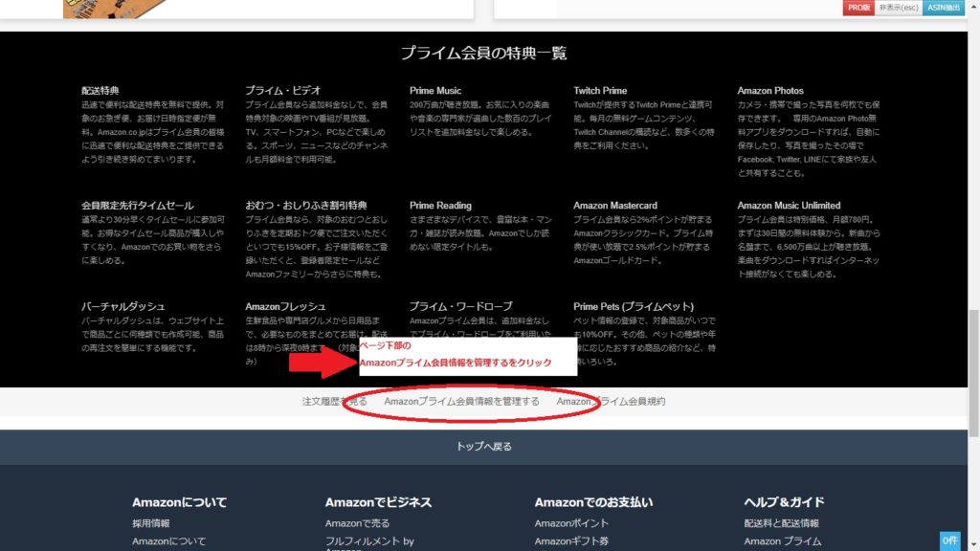
Task: Open Amazon プライム footer link
Action: (x=783, y=541)
